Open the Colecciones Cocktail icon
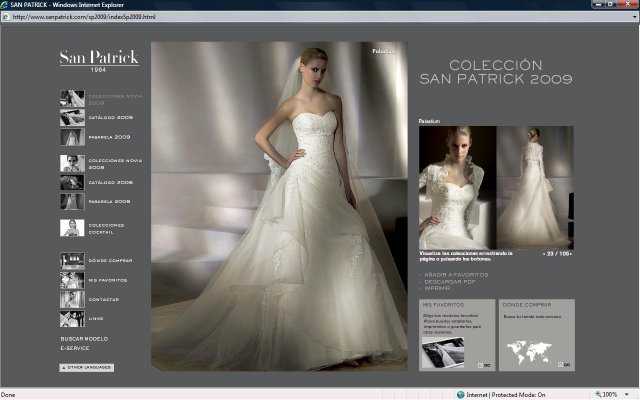Viewport: 640px width, 400px height. point(72,228)
